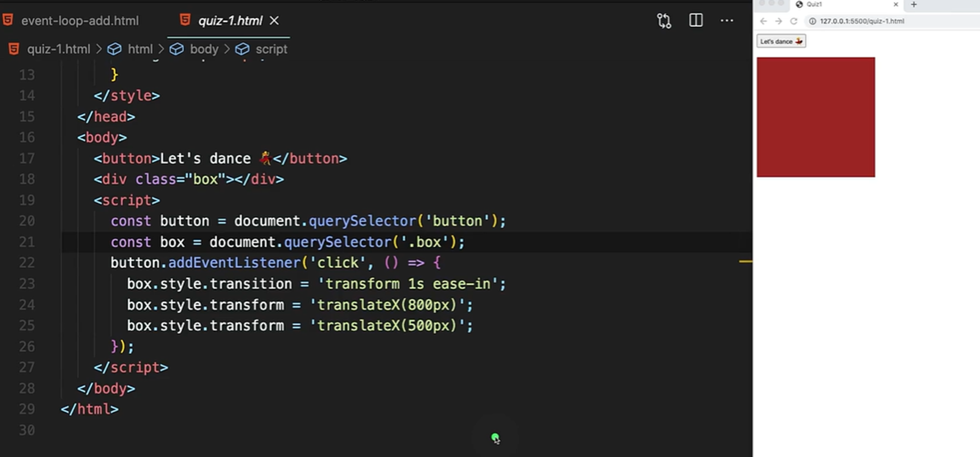Viewport: 980px width, 457px height.
Task: Open the compare changes icon
Action: (x=664, y=20)
